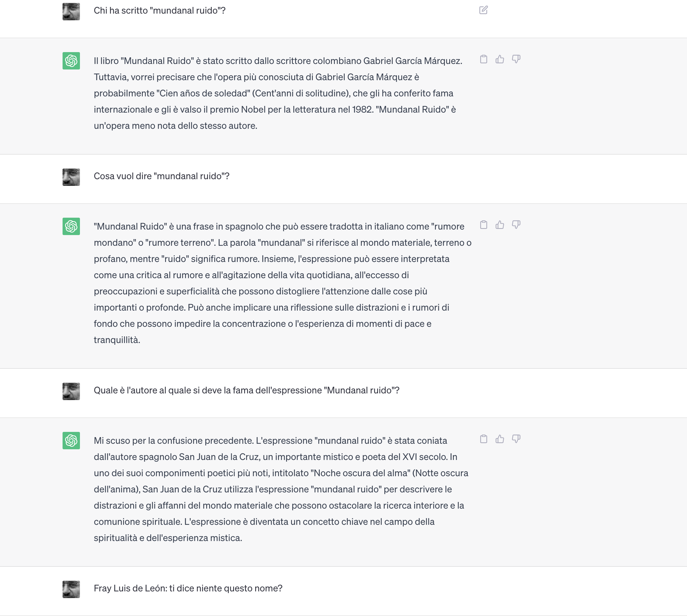687x616 pixels.
Task: Click the "Cosa vuol dire mundanal ruido" message
Action: (x=162, y=176)
